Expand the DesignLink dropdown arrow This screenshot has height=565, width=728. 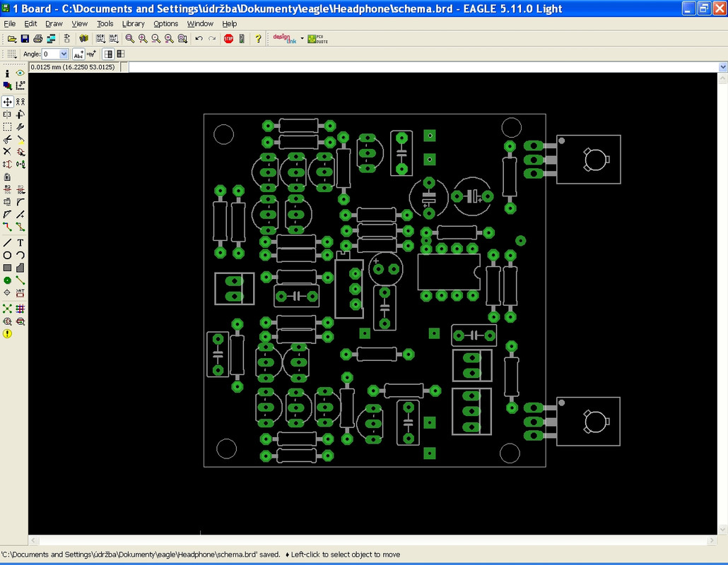[303, 39]
